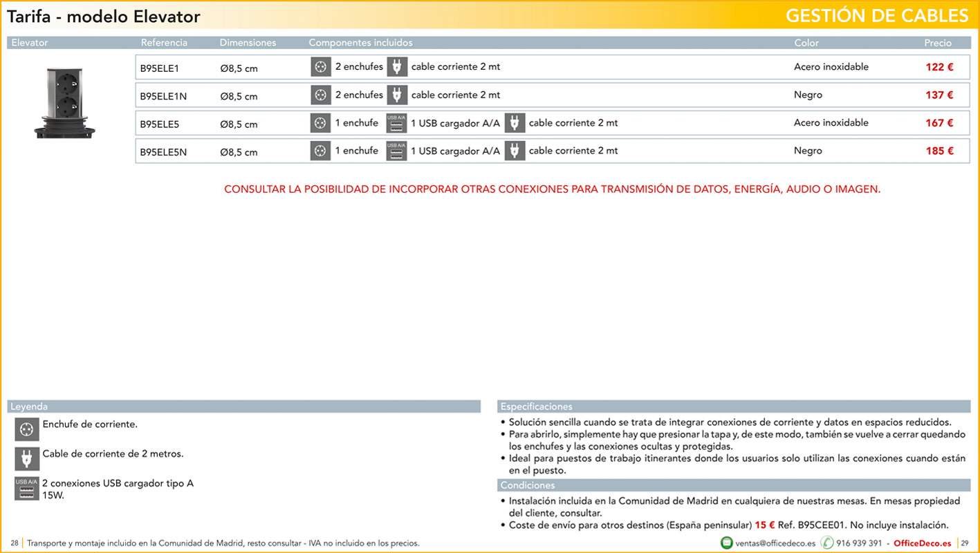Click the OfficeDeco.es website link
This screenshot has height=553, width=980.
(x=923, y=543)
